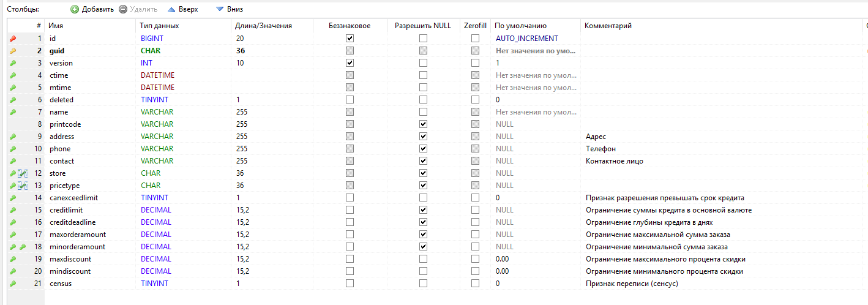This screenshot has width=868, height=305.
Task: Move column down with Вниз arrow
Action: click(230, 9)
